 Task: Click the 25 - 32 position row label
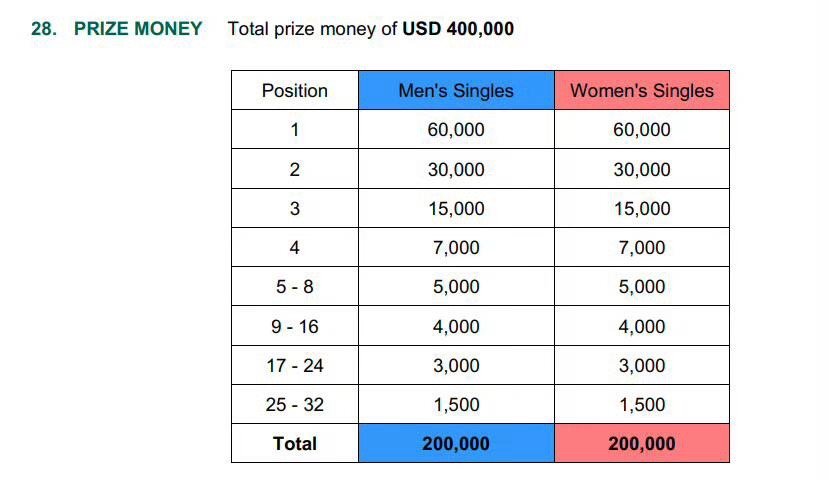[295, 404]
